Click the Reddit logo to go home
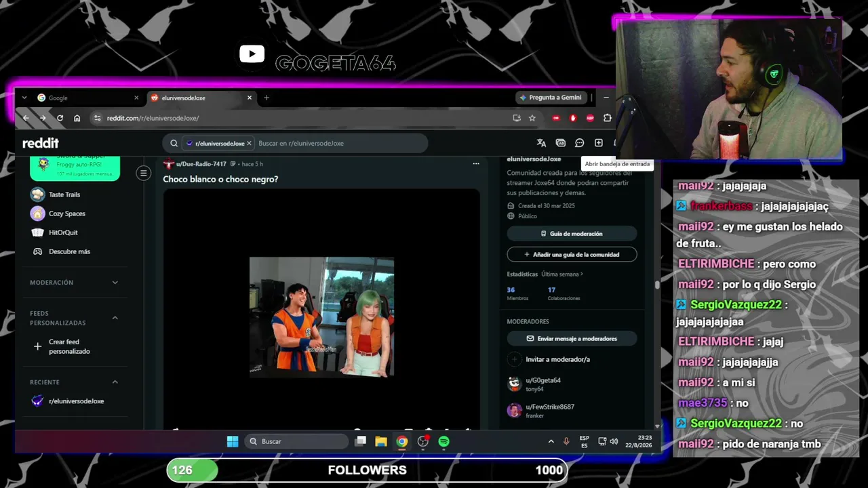The width and height of the screenshot is (868, 488). pyautogui.click(x=41, y=143)
